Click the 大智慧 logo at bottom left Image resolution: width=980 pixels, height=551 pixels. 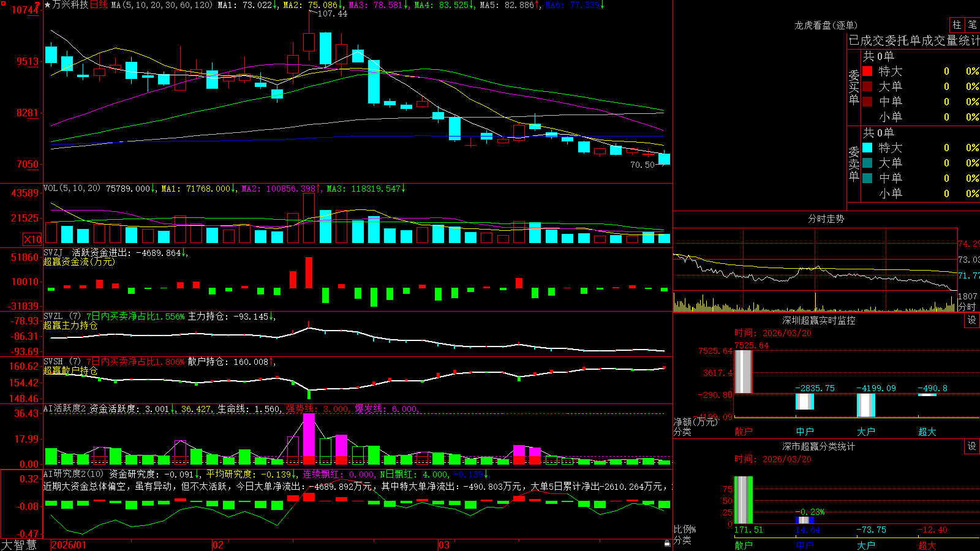[x=19, y=545]
